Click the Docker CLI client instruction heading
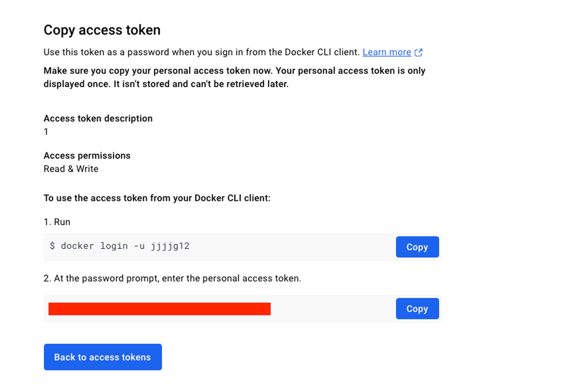Image resolution: width=561 pixels, height=392 pixels. point(157,198)
